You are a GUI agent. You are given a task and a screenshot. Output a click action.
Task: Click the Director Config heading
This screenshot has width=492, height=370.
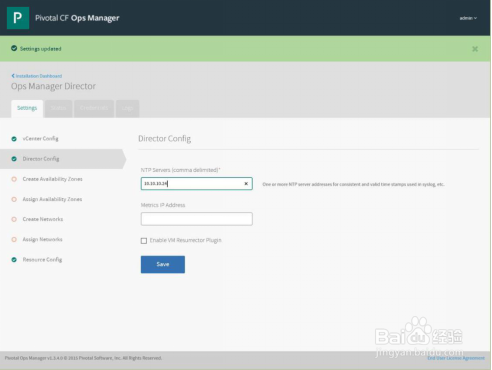(x=165, y=139)
